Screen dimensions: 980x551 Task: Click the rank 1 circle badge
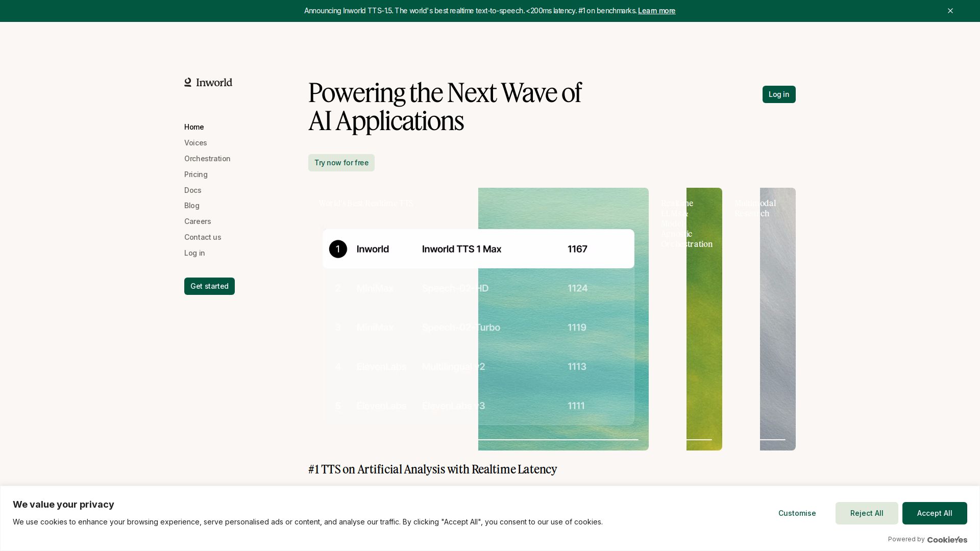(338, 249)
